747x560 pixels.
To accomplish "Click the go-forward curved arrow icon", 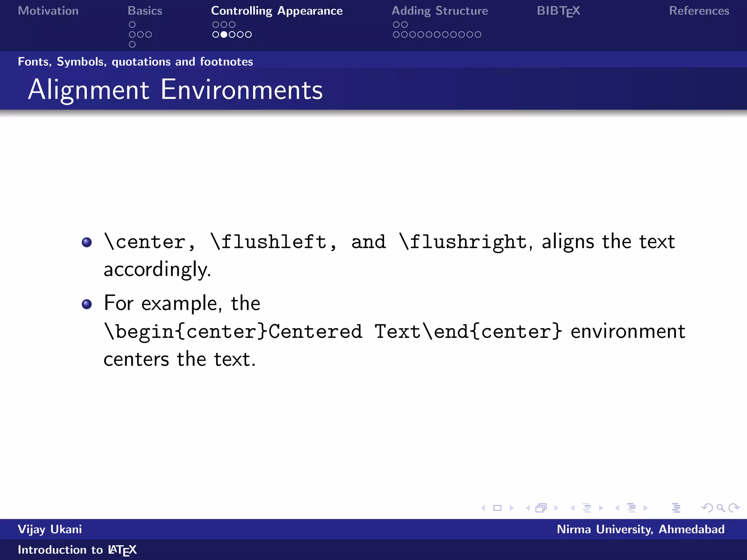I will click(x=734, y=508).
